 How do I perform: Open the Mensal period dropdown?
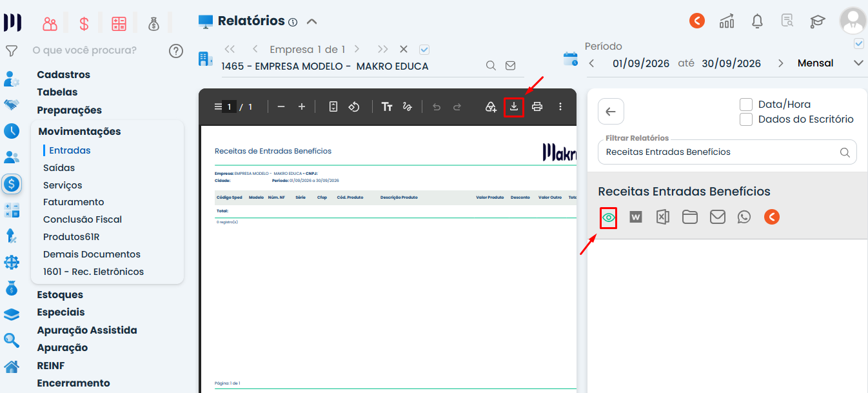(x=830, y=63)
